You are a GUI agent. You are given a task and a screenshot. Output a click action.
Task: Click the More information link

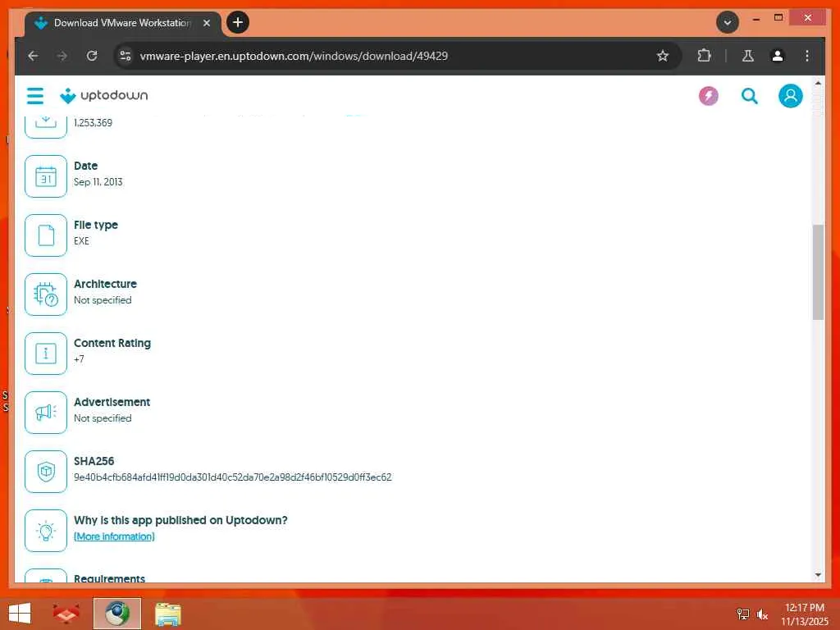coord(114,536)
